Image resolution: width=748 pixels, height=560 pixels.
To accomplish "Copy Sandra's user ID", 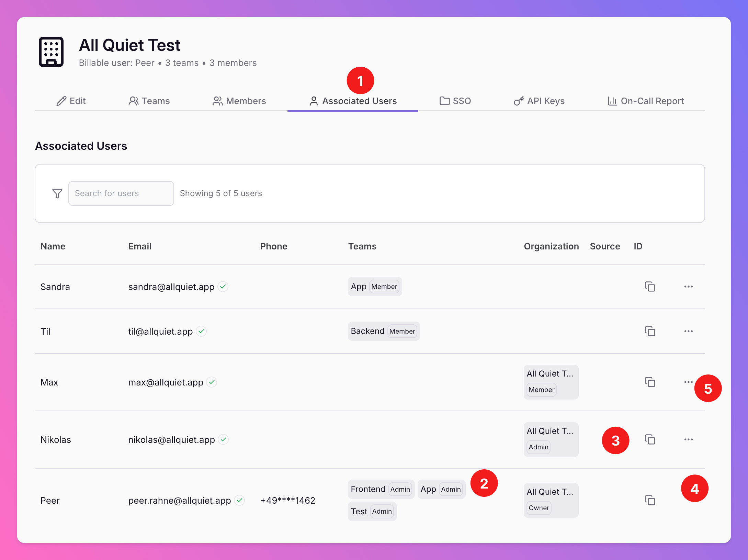I will (x=650, y=287).
